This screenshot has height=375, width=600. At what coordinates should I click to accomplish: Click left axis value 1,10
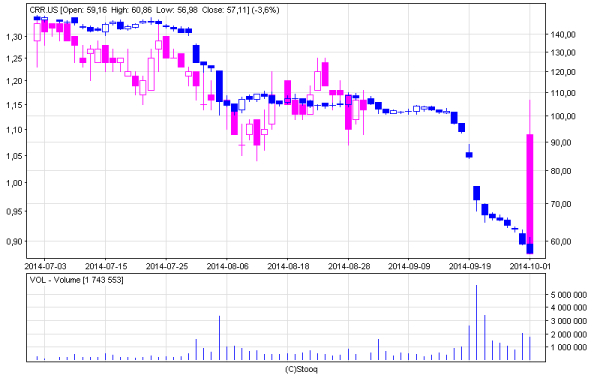coord(14,130)
